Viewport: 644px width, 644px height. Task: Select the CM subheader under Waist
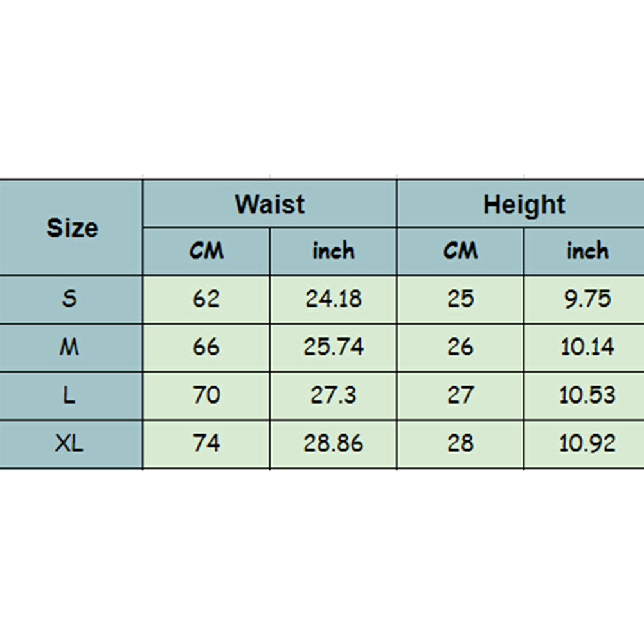206,251
